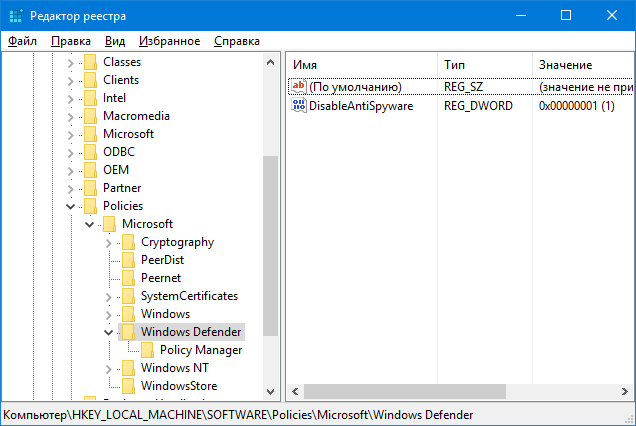Minimize the Registry Editor window
This screenshot has height=426, width=636.
(521, 16)
